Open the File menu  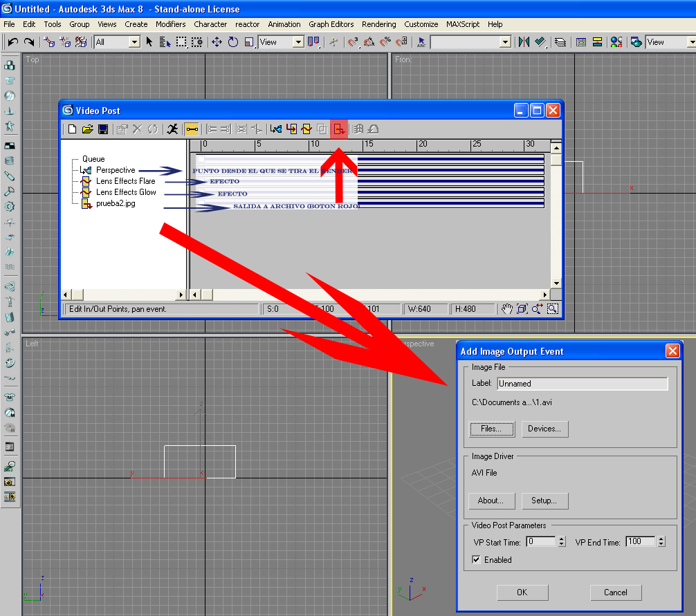click(x=9, y=24)
